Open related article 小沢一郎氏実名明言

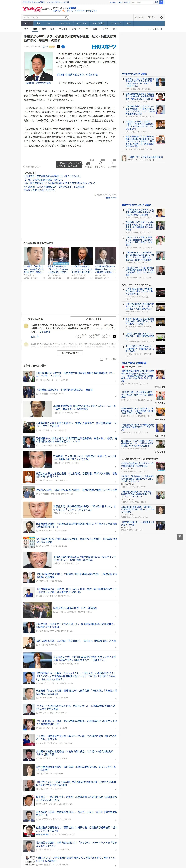[x=60, y=183]
